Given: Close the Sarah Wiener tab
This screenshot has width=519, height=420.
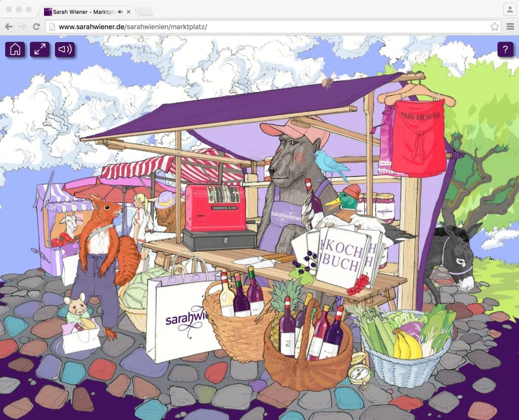Looking at the screenshot, I should coord(129,12).
